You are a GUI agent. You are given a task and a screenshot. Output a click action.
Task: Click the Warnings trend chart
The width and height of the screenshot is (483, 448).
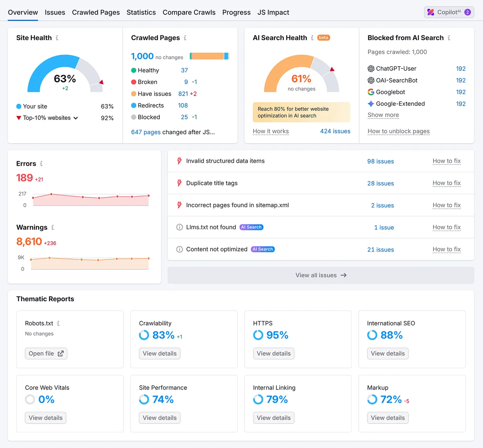point(90,263)
